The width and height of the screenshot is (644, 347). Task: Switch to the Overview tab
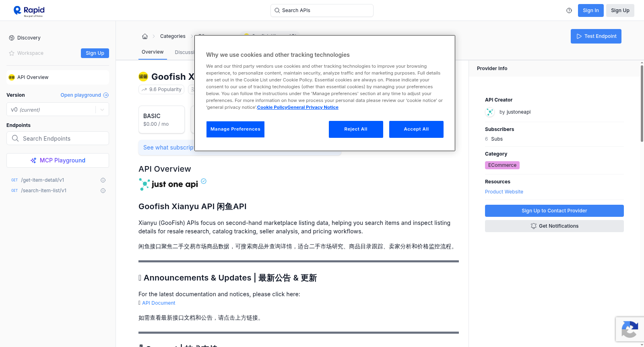tap(153, 52)
